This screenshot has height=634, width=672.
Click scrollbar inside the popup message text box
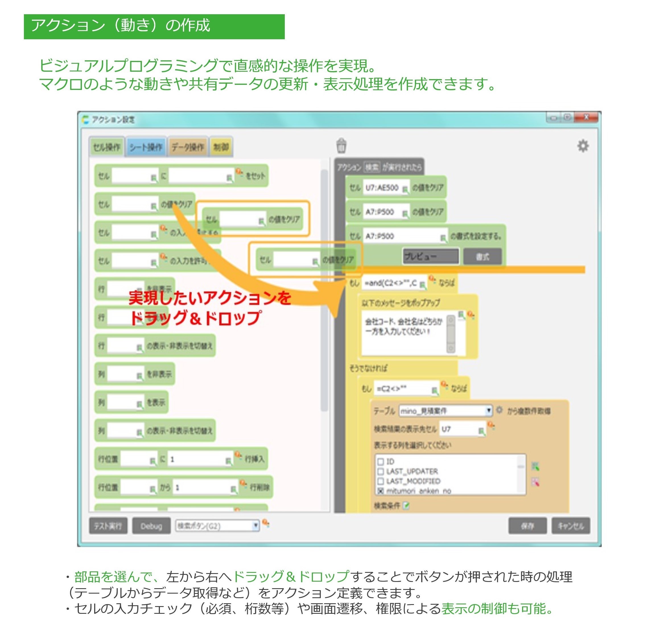pyautogui.click(x=451, y=334)
